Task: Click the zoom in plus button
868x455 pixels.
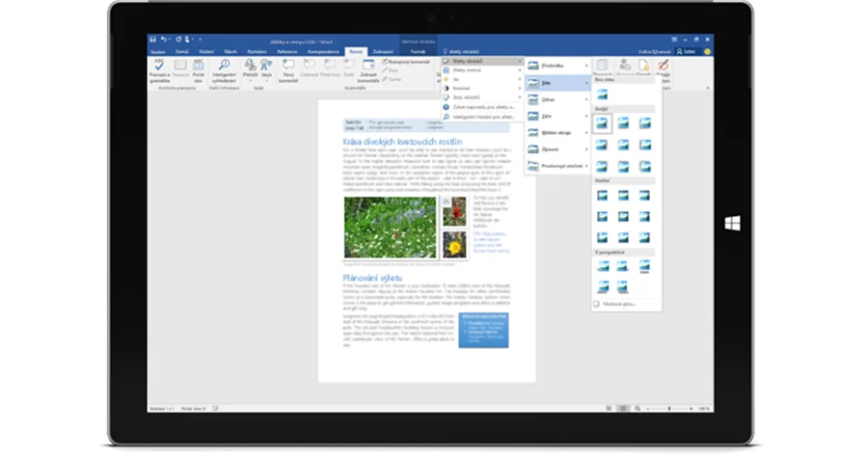Action: [x=691, y=409]
